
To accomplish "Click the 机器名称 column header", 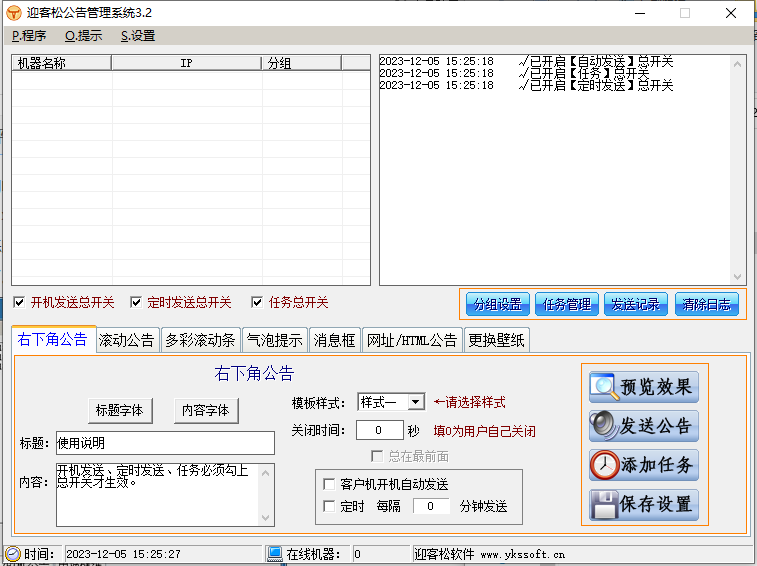I will [x=61, y=63].
